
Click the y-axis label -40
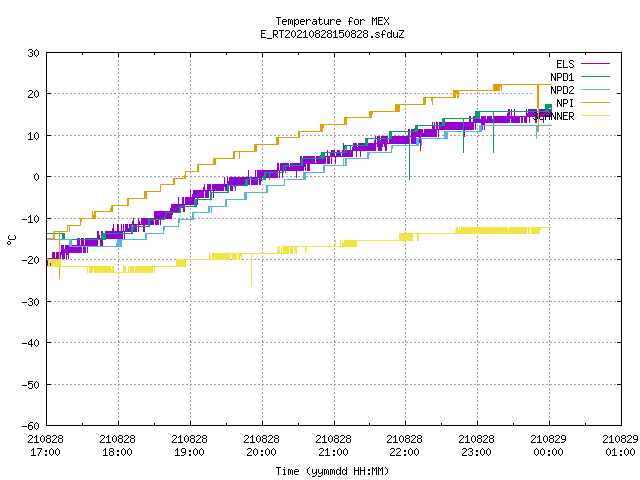coord(31,343)
